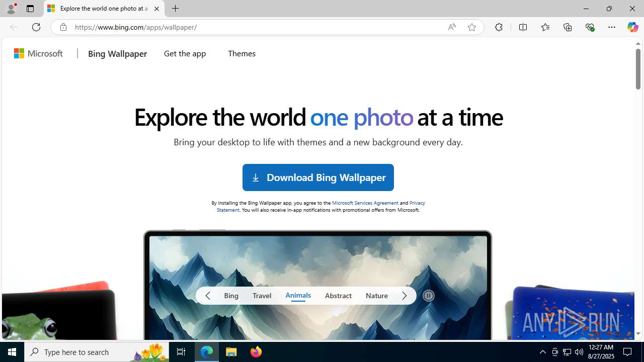
Task: Close the Bing Wallpaper browser tab
Action: point(156,9)
